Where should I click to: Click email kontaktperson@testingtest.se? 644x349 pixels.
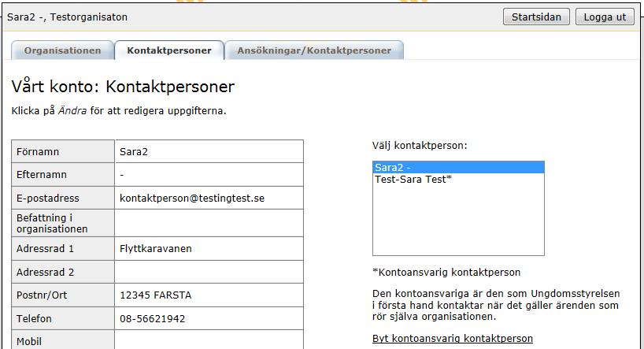192,199
